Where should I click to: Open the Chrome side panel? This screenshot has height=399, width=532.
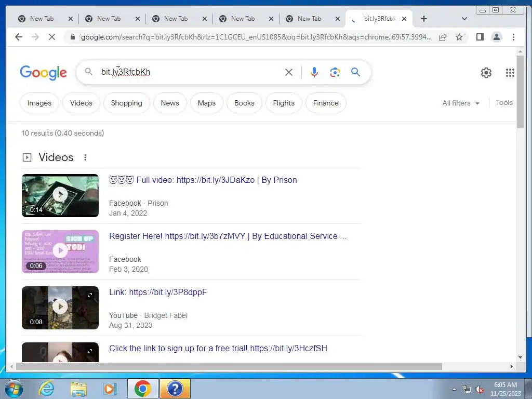click(x=480, y=37)
